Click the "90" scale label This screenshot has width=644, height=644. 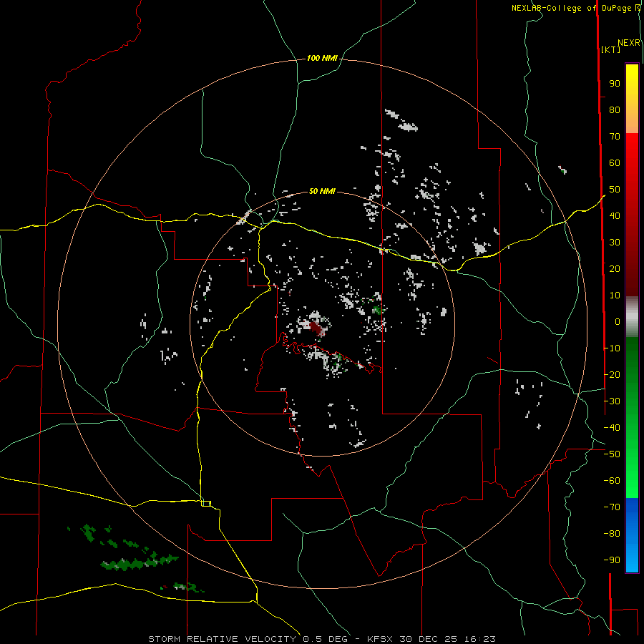click(615, 84)
